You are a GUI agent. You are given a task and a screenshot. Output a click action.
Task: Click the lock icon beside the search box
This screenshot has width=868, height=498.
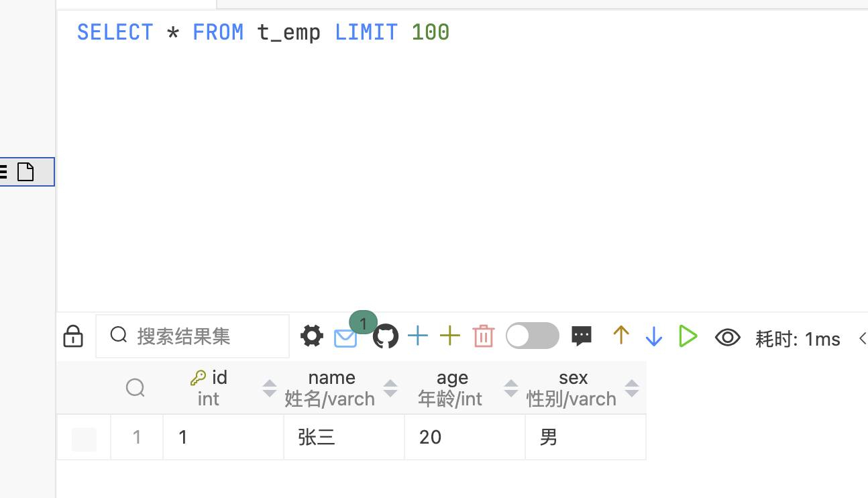pos(73,336)
